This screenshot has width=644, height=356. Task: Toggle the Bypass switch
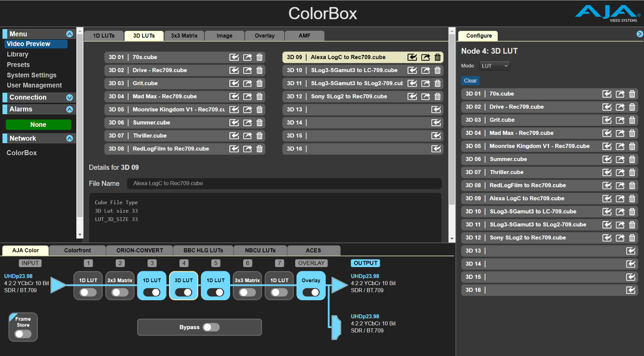click(x=211, y=327)
